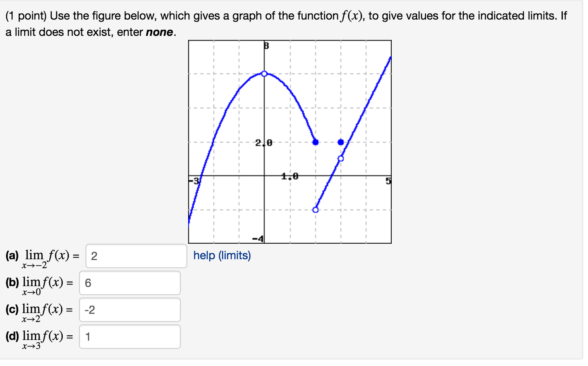
Task: Click the second filled dot at height 2
Action: click(x=341, y=141)
